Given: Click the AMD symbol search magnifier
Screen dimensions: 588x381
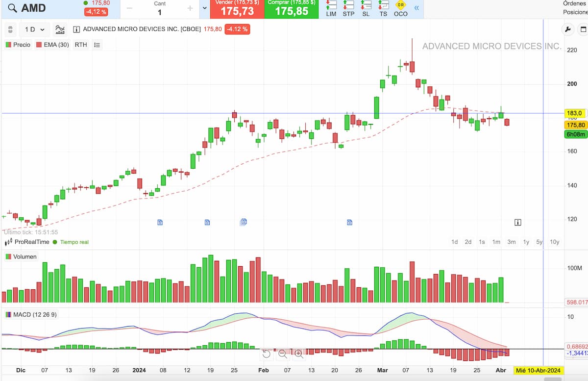Looking at the screenshot, I should [x=12, y=8].
